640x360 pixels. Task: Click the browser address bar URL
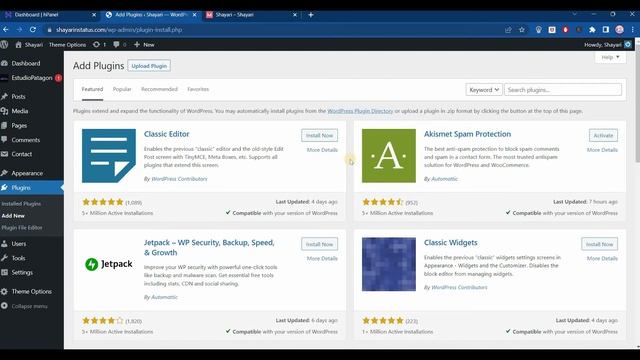coord(119,30)
